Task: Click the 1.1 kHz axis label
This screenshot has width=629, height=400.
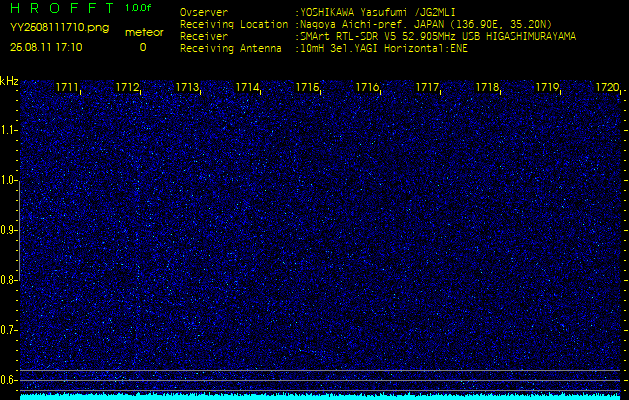Action: point(8,130)
